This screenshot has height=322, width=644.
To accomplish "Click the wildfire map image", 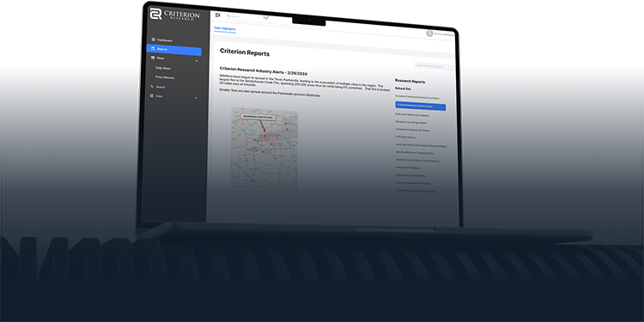I will click(264, 149).
